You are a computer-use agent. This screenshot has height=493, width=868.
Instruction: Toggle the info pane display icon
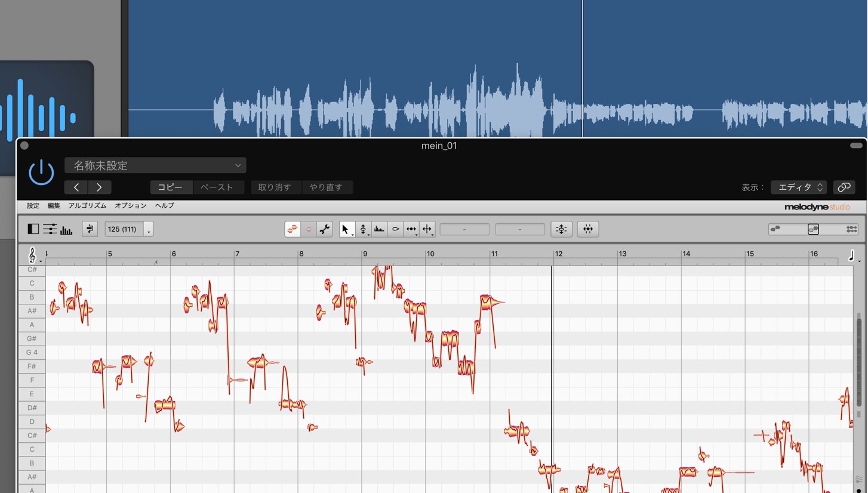pyautogui.click(x=33, y=229)
